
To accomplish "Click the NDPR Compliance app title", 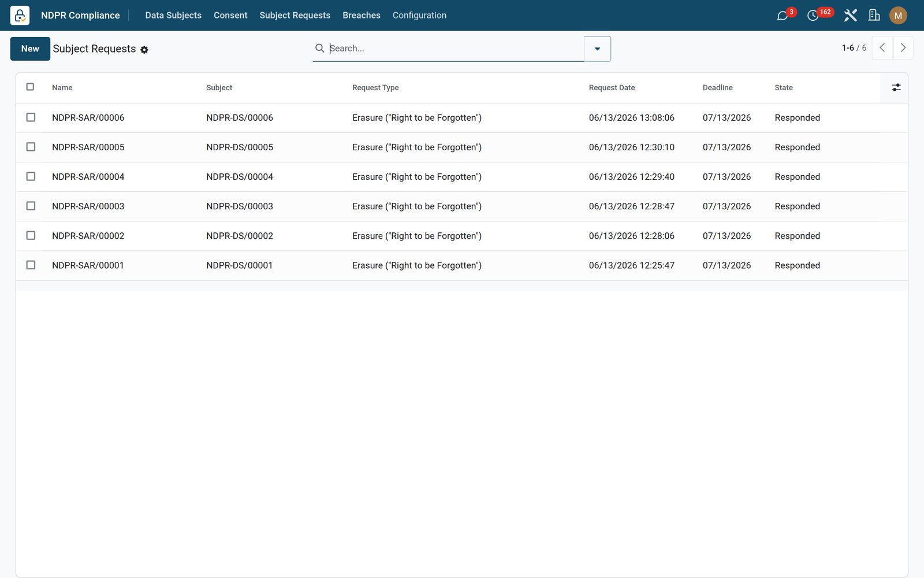I will pos(80,15).
